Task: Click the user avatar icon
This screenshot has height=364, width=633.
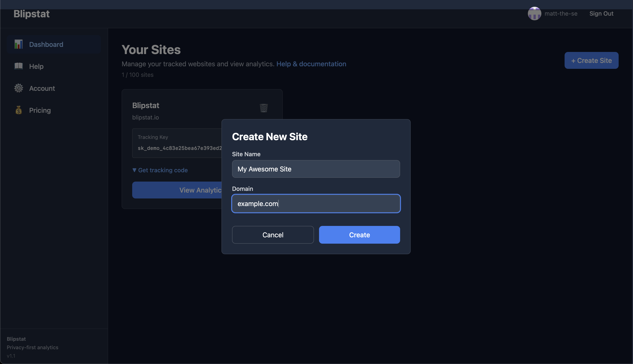Action: pyautogui.click(x=534, y=14)
